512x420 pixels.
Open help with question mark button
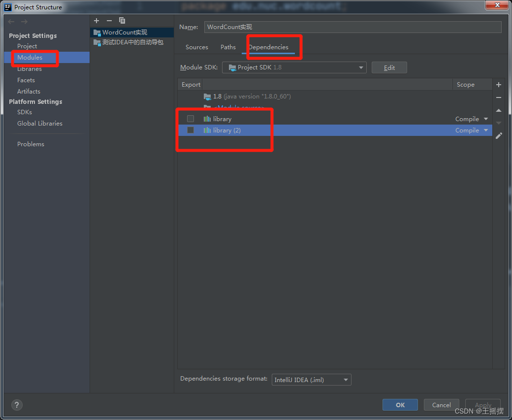tap(17, 405)
